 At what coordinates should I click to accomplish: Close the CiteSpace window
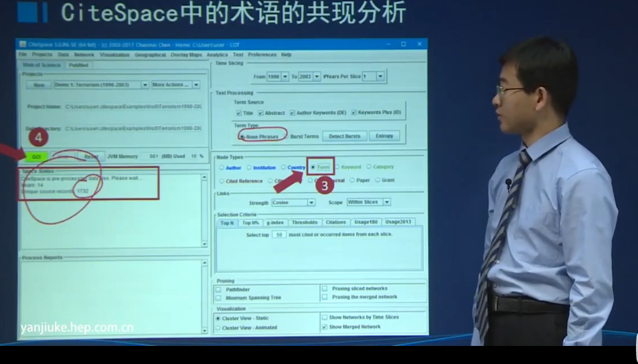coord(420,44)
